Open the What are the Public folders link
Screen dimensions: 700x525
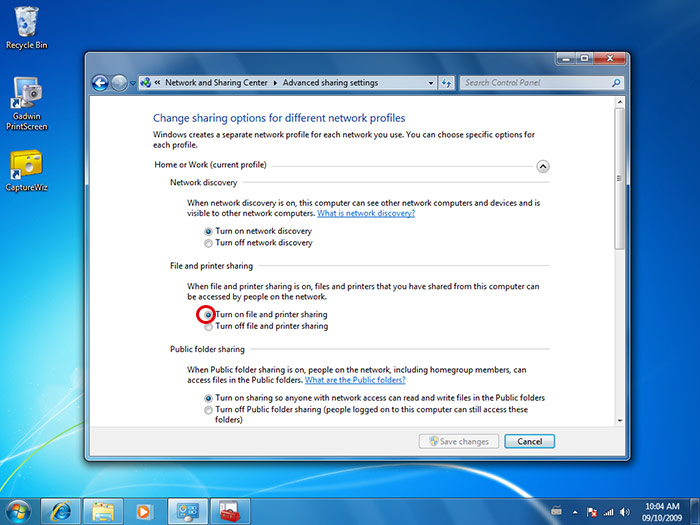[x=355, y=380]
